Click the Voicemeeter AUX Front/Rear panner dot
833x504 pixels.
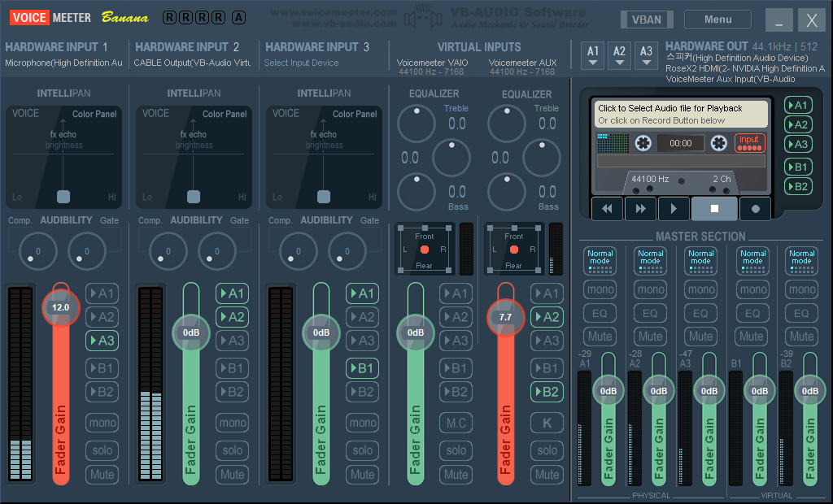pyautogui.click(x=514, y=249)
